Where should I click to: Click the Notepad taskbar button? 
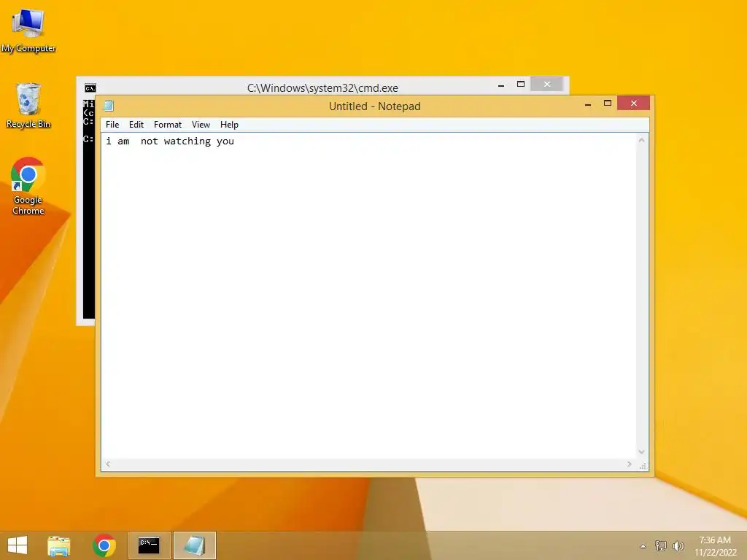pos(194,545)
